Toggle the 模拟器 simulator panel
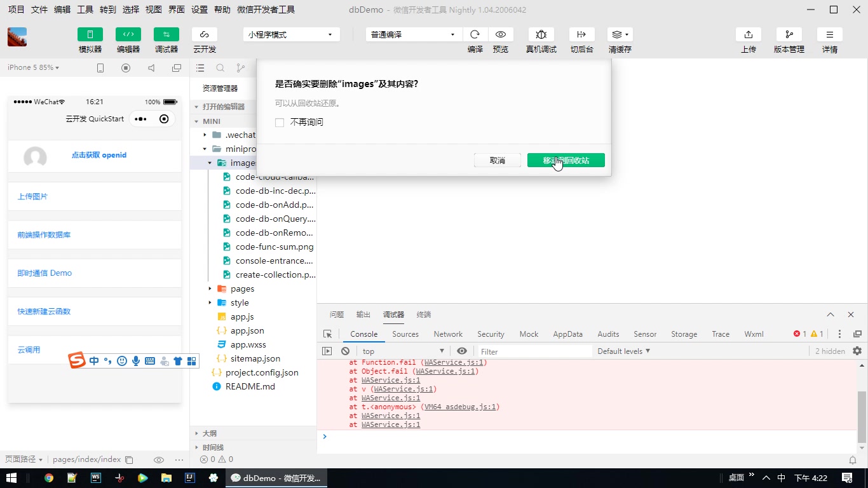This screenshot has width=868, height=488. click(x=90, y=34)
